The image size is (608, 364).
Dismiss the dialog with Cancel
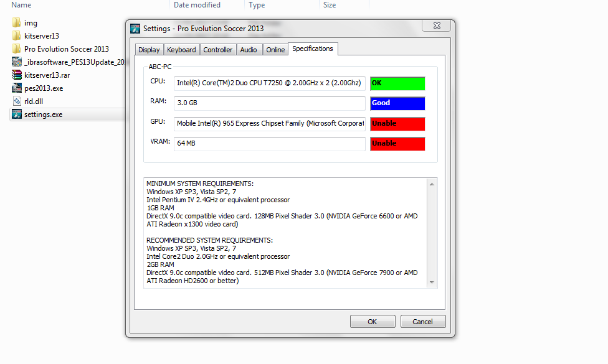(x=422, y=322)
